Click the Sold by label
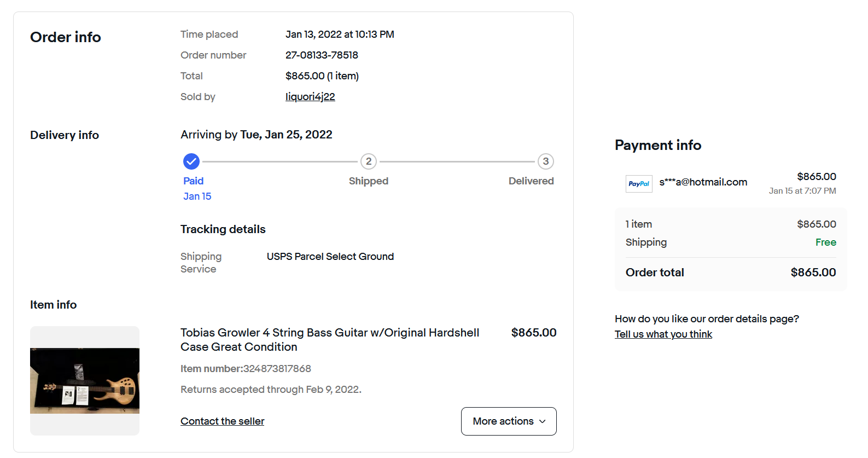The image size is (868, 458). (x=198, y=97)
